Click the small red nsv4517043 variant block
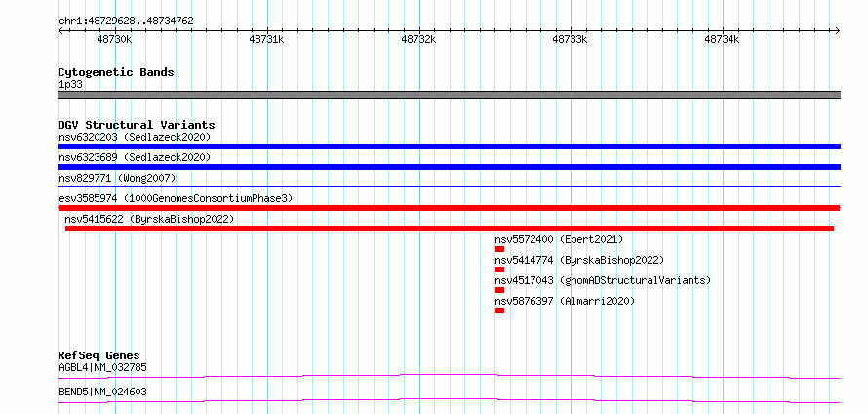This screenshot has height=414, width=868. [x=500, y=290]
